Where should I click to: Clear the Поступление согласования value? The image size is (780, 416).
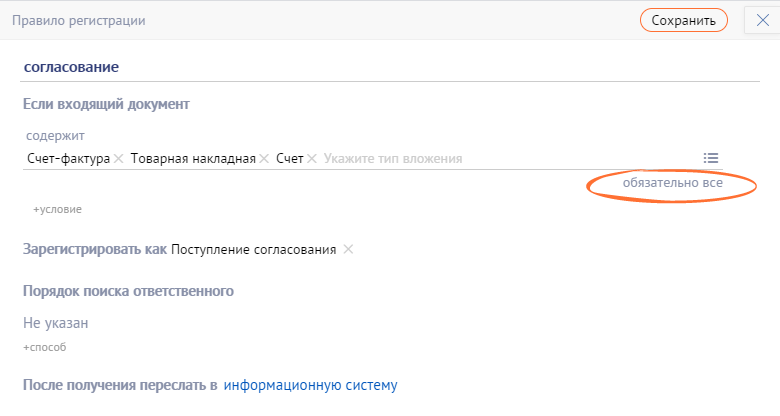point(348,249)
